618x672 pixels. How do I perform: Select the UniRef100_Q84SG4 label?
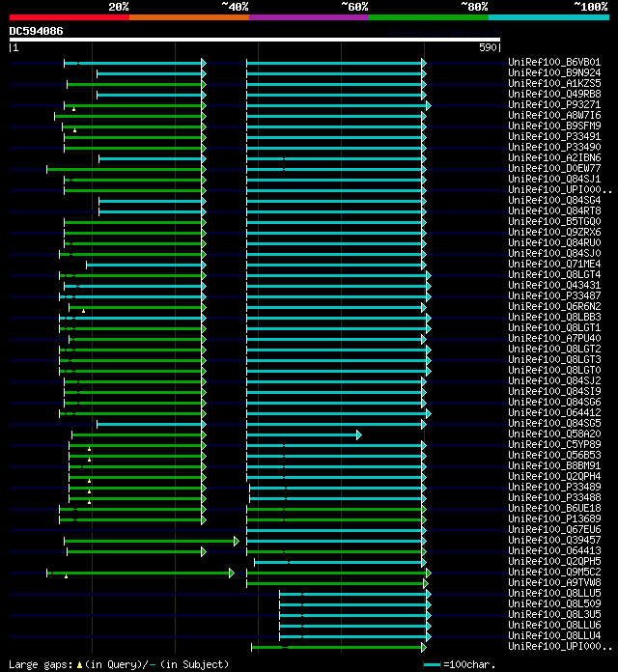point(554,200)
